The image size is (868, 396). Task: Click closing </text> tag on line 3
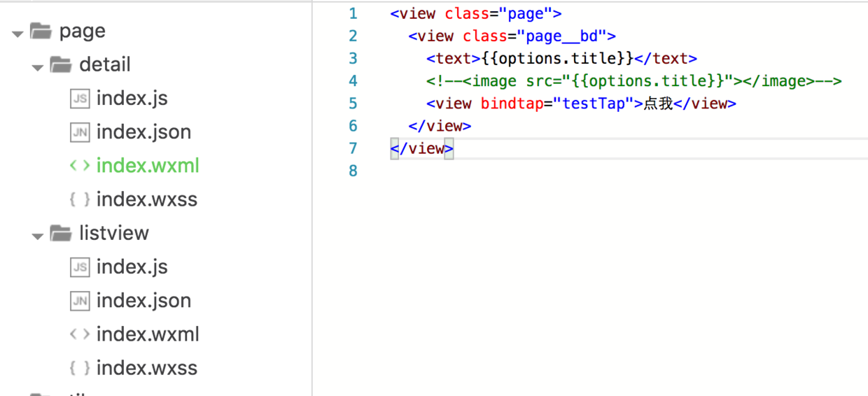point(666,59)
